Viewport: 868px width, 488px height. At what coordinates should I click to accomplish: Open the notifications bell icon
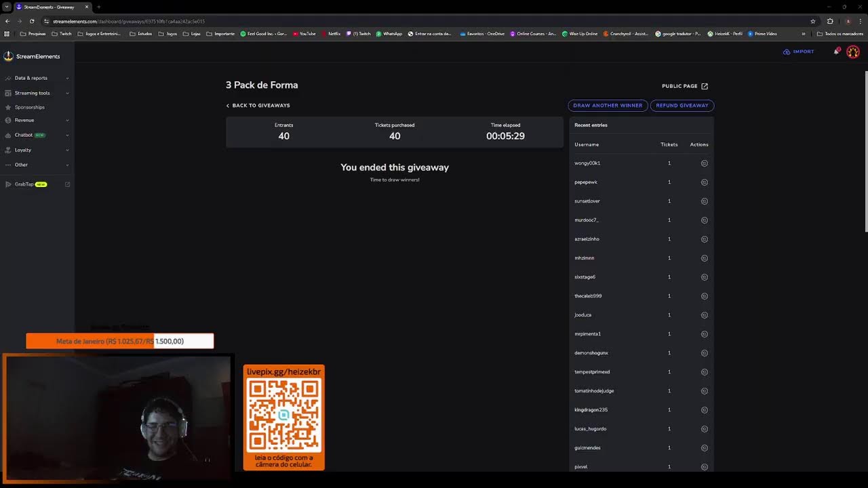click(x=836, y=52)
